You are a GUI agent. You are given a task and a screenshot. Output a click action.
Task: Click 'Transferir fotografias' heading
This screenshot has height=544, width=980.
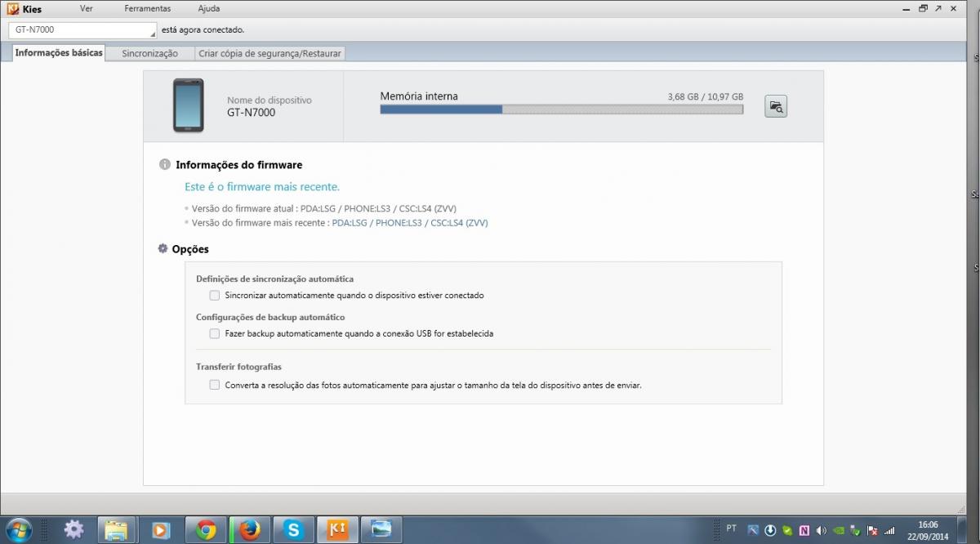click(x=238, y=368)
